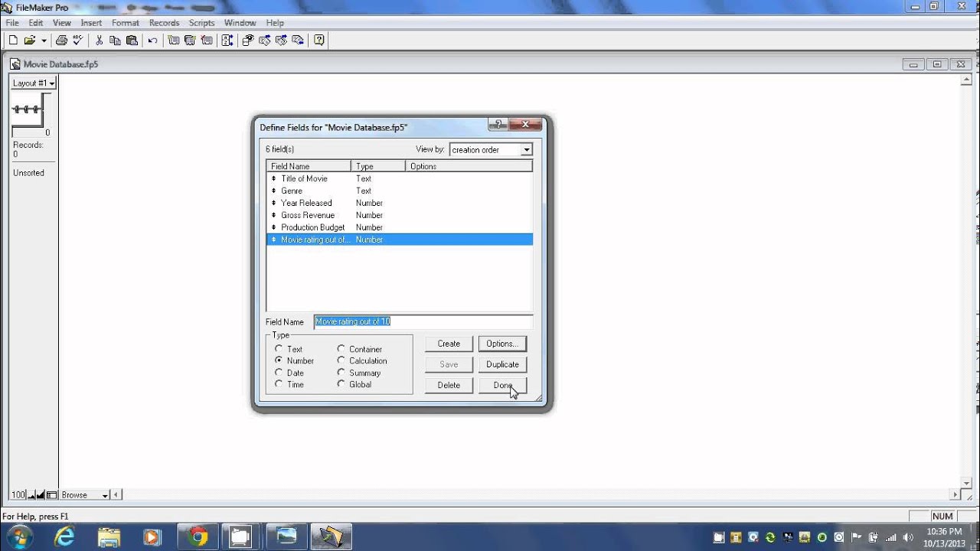
Task: Click the Delete button
Action: point(449,385)
